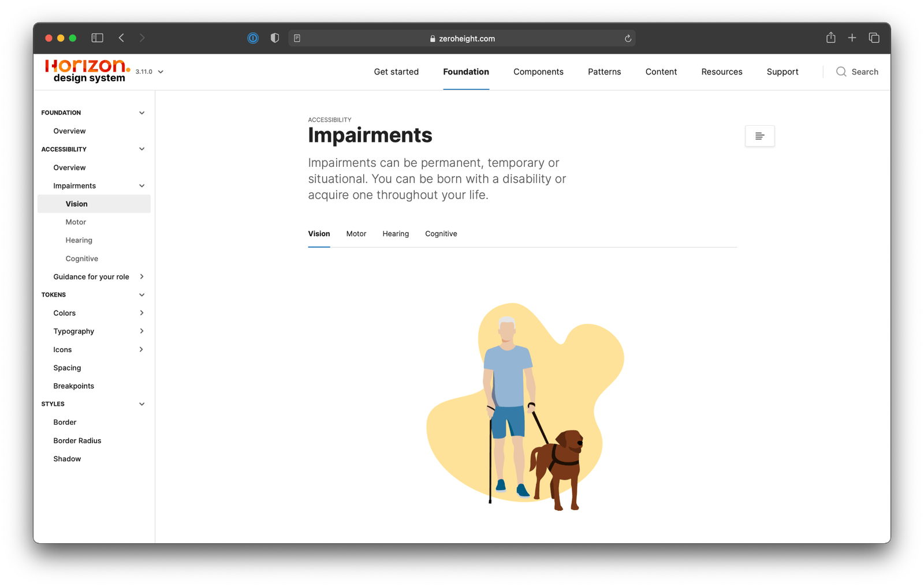This screenshot has width=924, height=587.
Task: Collapse the STYLES section chevron
Action: 141,404
